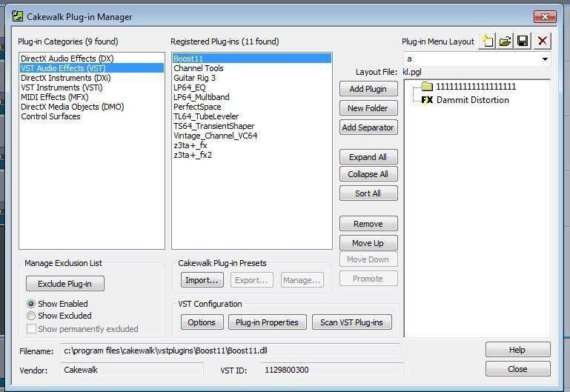570x392 pixels.
Task: Select VST Instruments (VSTi) category
Action: pos(92,87)
